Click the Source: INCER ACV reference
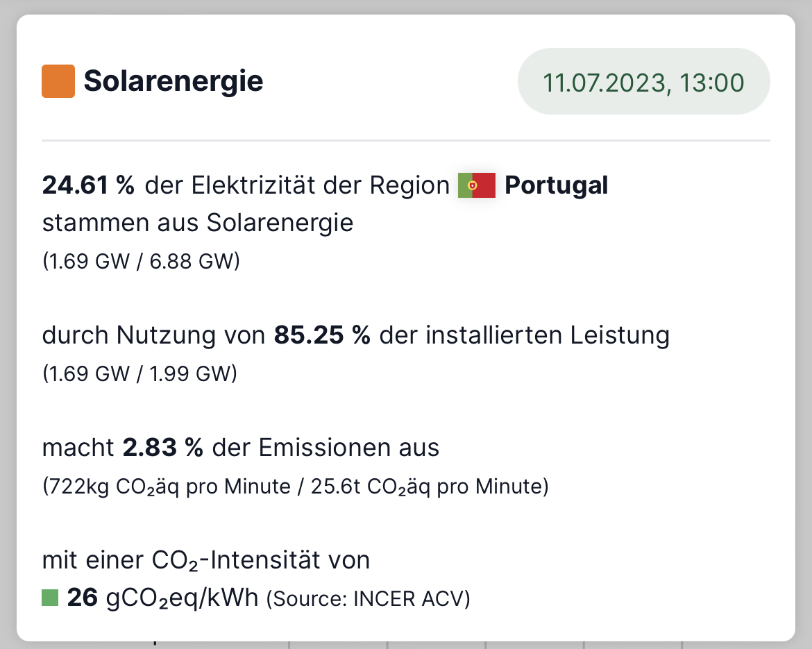 [369, 599]
